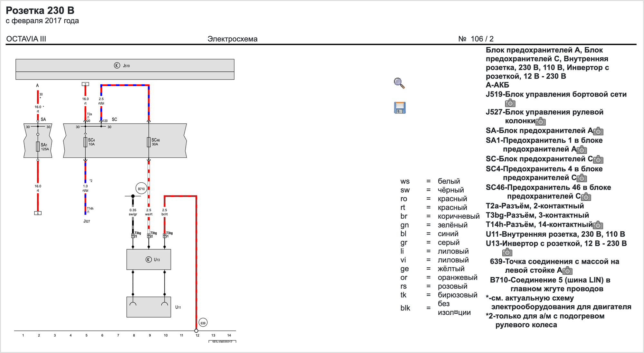The image size is (644, 353).
Task: Click the diagram number '№ 106 / 2'
Action: click(476, 39)
